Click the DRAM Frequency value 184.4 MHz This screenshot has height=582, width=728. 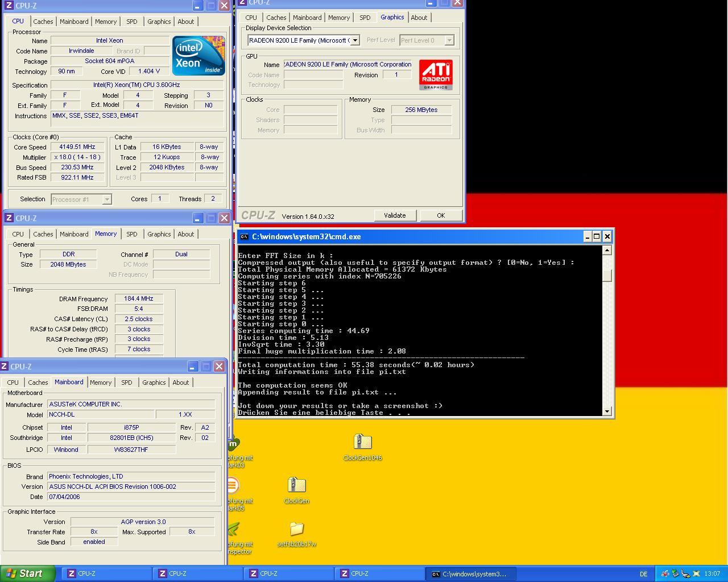(139, 298)
